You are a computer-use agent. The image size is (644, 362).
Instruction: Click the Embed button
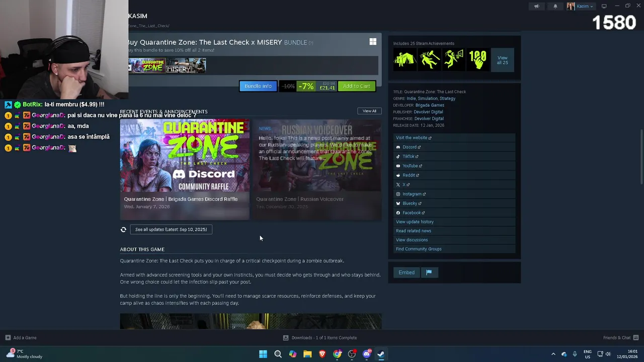(x=407, y=273)
